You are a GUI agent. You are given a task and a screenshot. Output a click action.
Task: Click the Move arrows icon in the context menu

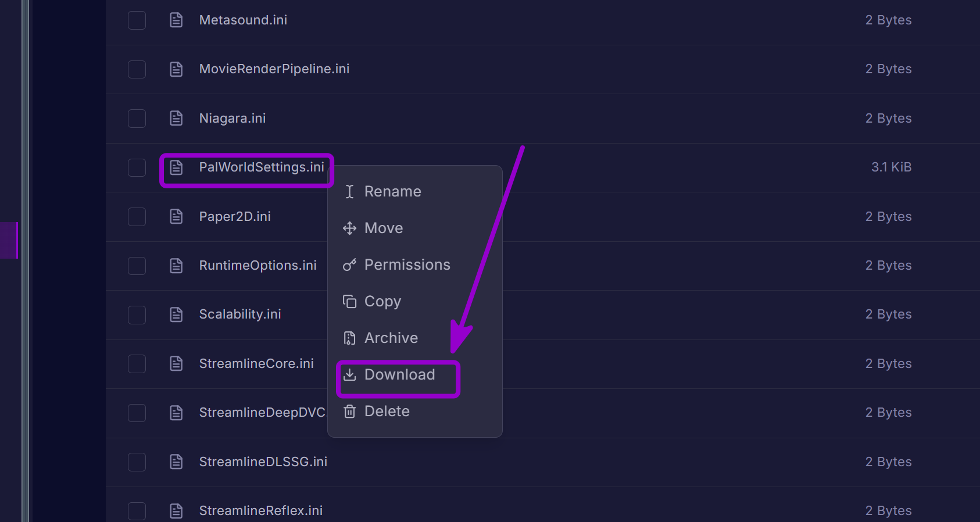click(349, 228)
